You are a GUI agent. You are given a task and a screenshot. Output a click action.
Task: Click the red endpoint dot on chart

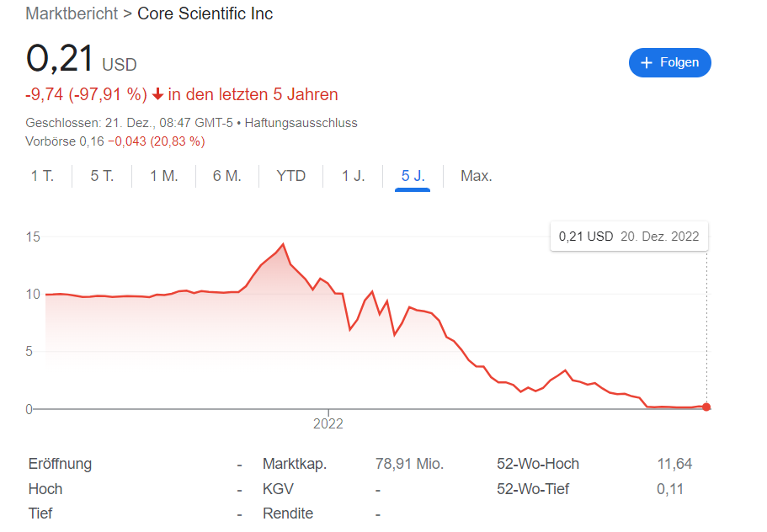(x=706, y=407)
